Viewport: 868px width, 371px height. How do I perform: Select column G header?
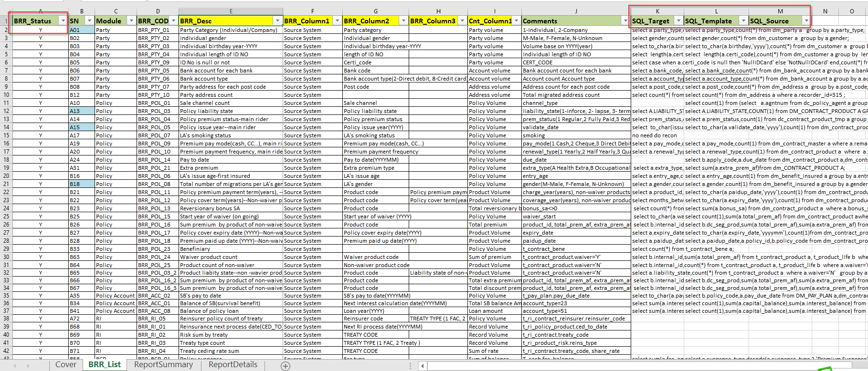point(376,11)
